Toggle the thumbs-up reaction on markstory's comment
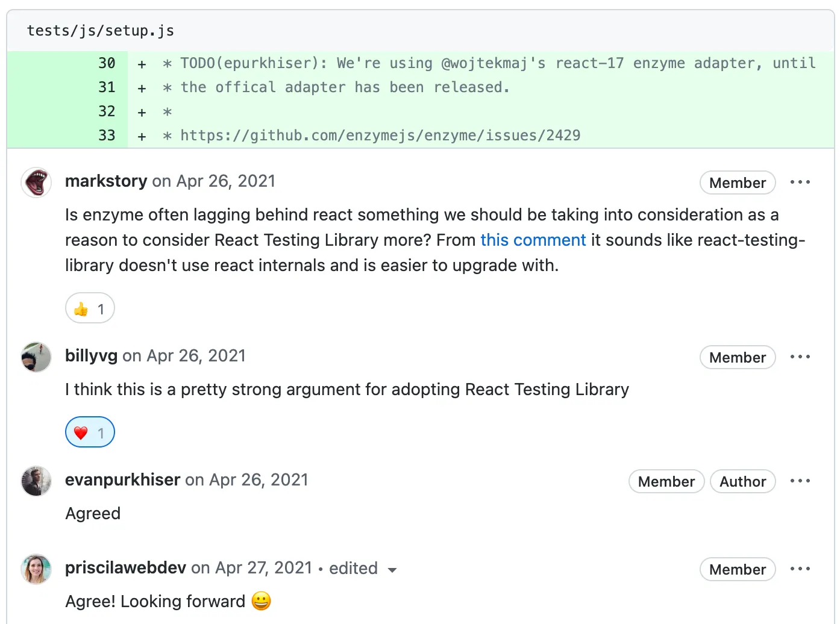 point(89,308)
